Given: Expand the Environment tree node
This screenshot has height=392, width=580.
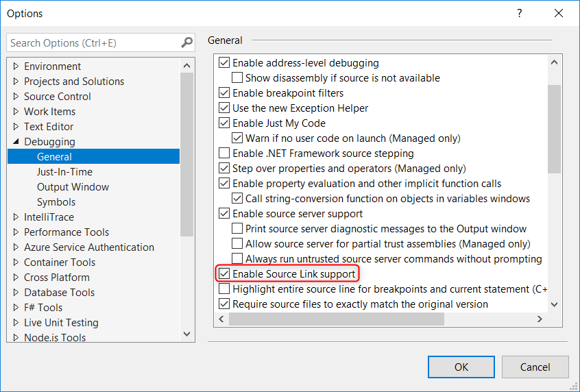Looking at the screenshot, I should point(16,66).
